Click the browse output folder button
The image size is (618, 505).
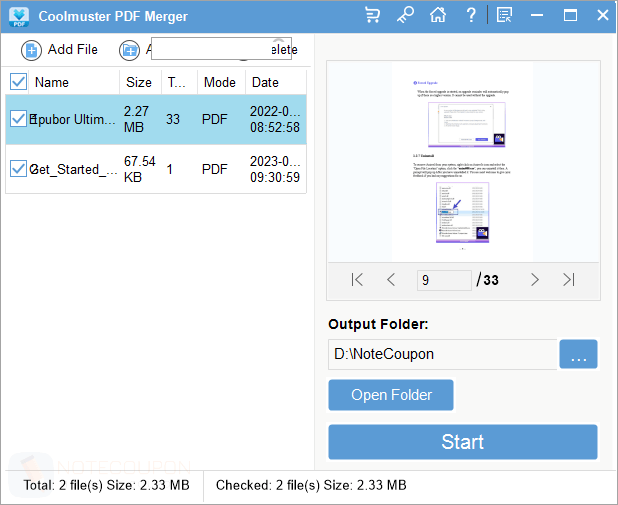click(x=578, y=354)
